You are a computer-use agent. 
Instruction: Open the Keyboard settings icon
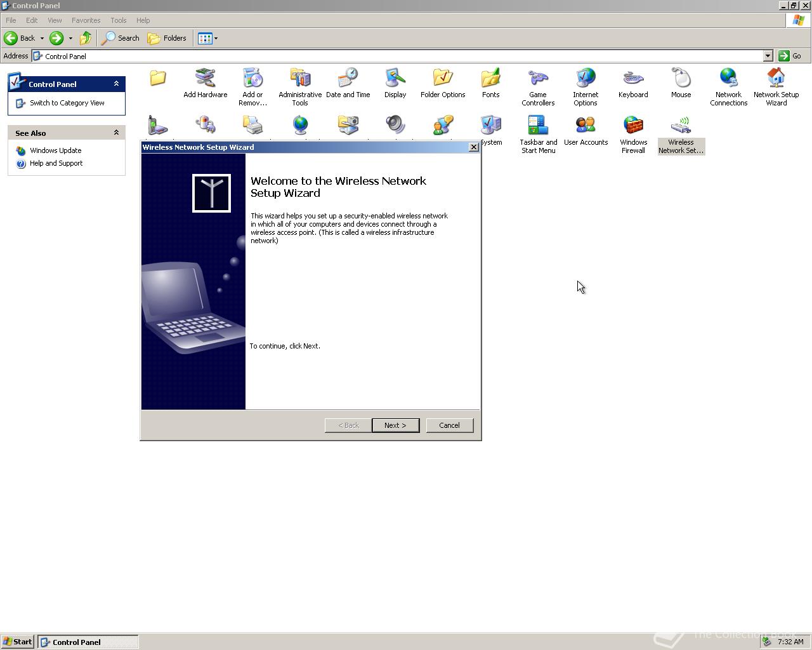(633, 83)
